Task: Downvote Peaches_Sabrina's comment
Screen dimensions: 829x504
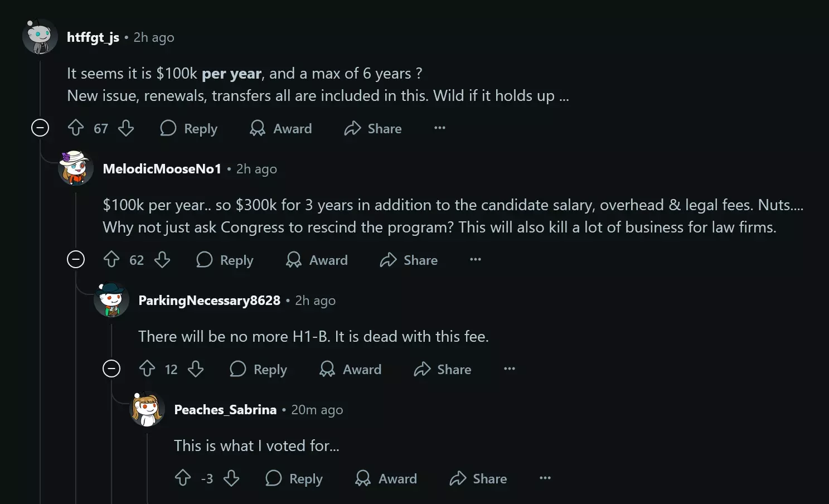Action: point(231,478)
